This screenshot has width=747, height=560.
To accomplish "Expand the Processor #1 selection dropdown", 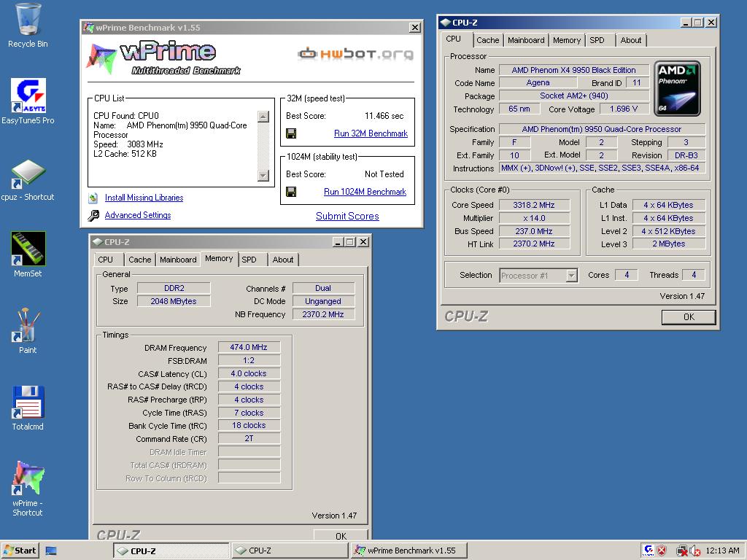I will (572, 275).
